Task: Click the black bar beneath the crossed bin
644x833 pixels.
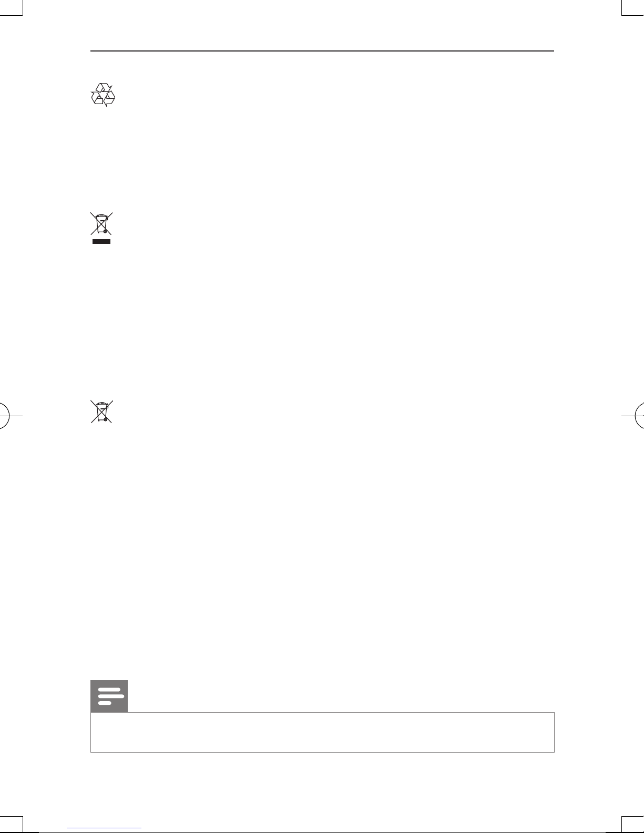Action: tap(101, 242)
